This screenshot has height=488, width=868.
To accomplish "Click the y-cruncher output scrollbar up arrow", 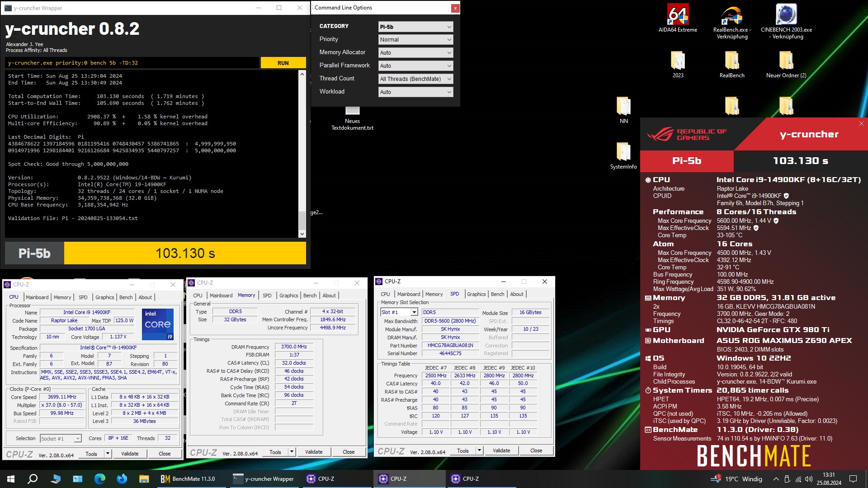I will tap(302, 74).
